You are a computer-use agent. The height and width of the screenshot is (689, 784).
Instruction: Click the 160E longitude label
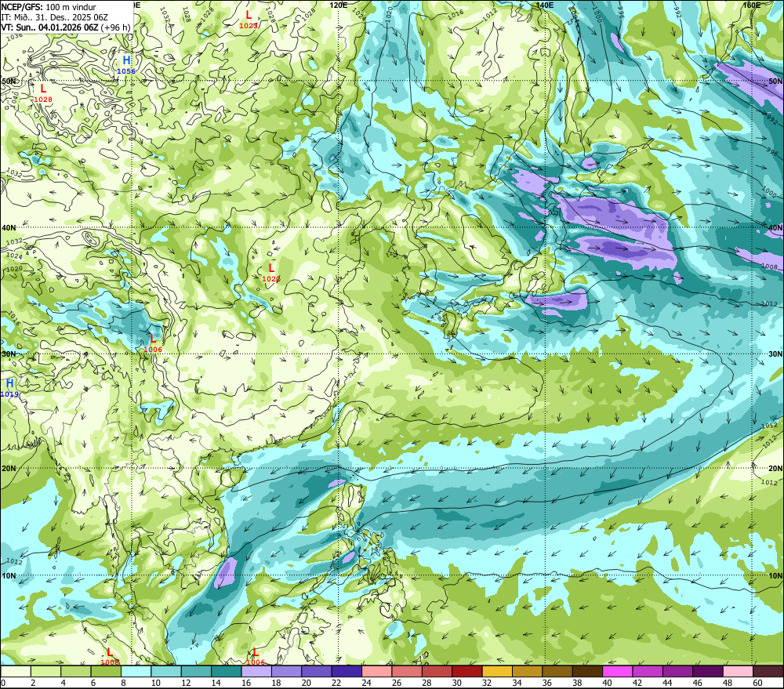click(x=752, y=5)
